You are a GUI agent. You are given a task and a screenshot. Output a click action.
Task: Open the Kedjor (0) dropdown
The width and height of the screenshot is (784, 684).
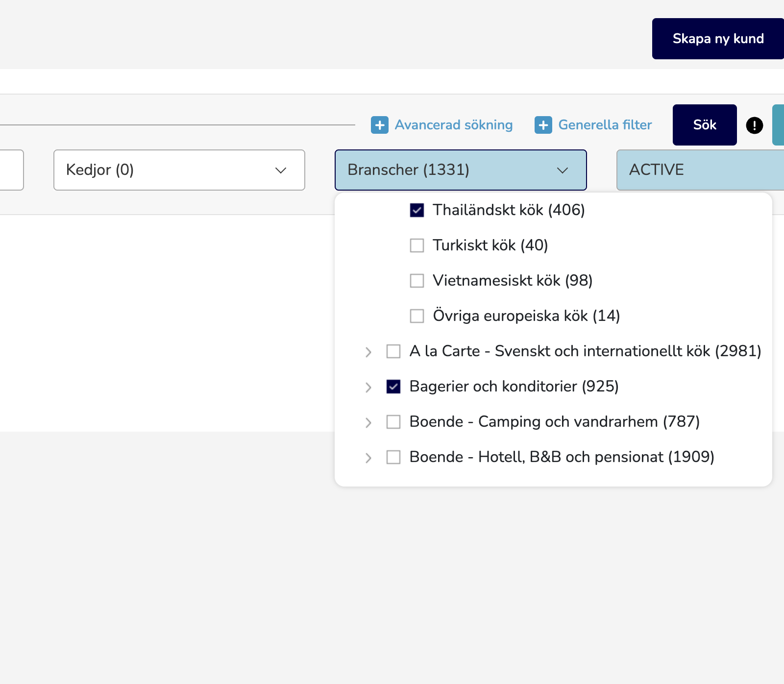coord(179,170)
